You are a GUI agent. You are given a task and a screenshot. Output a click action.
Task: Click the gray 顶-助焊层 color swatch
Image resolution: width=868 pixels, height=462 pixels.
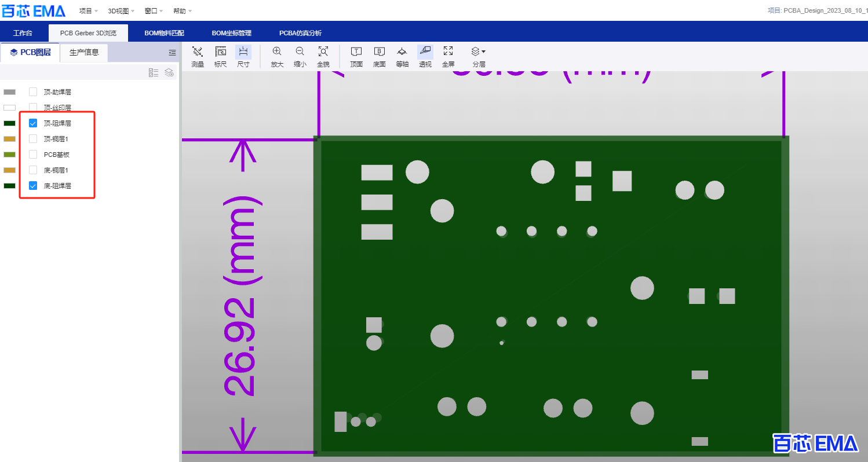click(9, 92)
